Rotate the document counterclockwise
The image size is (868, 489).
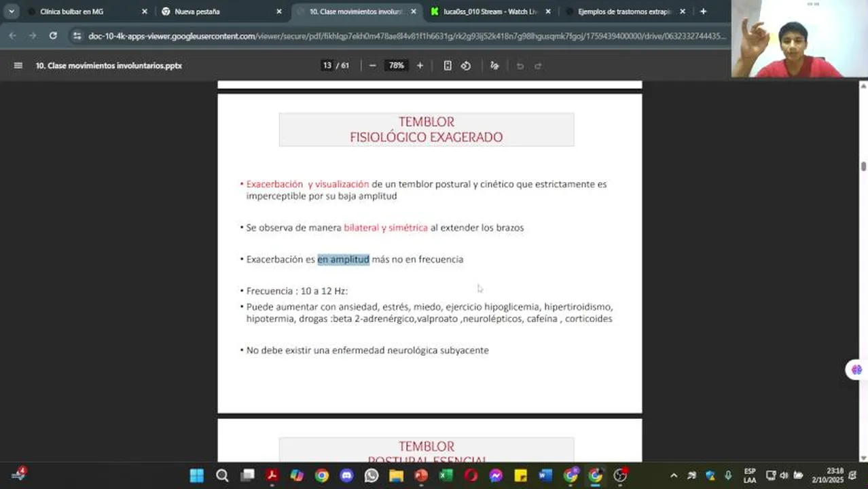click(x=466, y=66)
